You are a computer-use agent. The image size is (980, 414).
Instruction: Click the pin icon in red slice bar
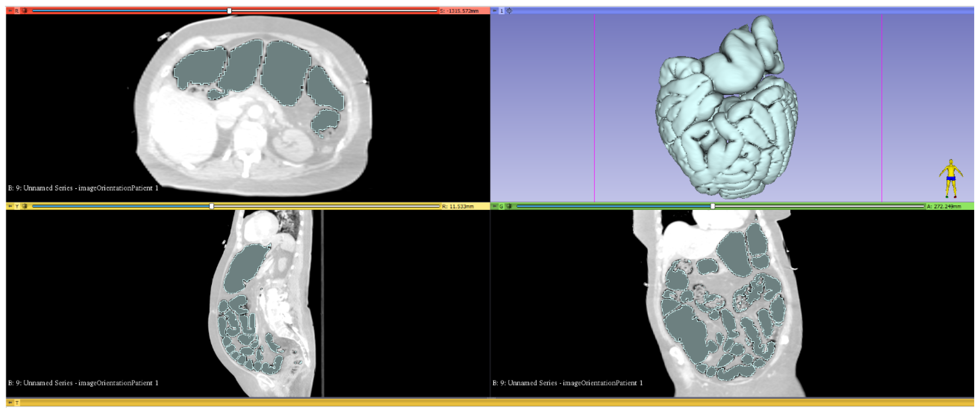pos(10,11)
